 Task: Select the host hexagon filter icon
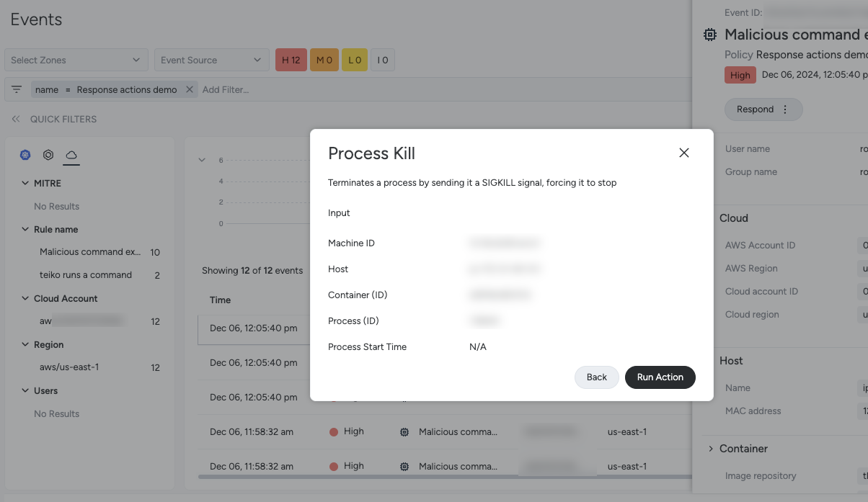48,155
